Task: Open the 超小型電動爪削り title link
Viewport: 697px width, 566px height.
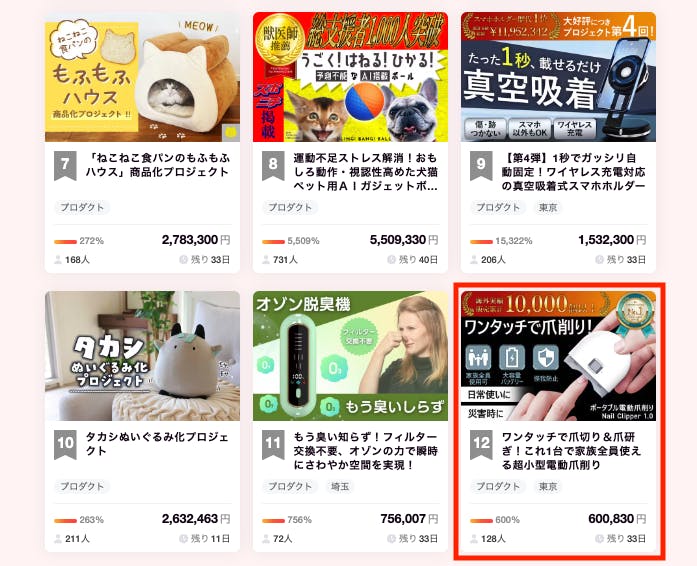Action: tap(571, 451)
